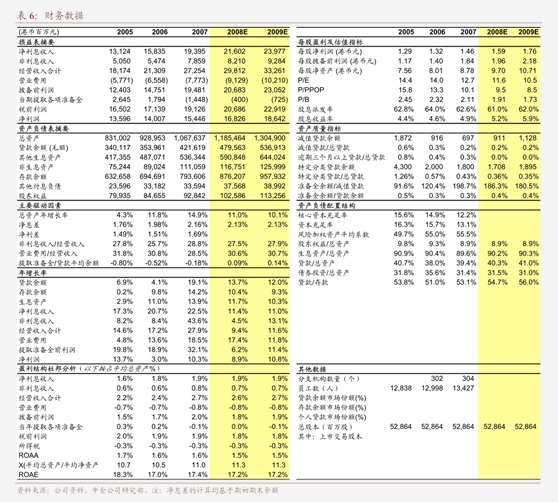Select the source footnote '资料来源: 公司资料'
This screenshot has width=558, height=502.
[50, 491]
